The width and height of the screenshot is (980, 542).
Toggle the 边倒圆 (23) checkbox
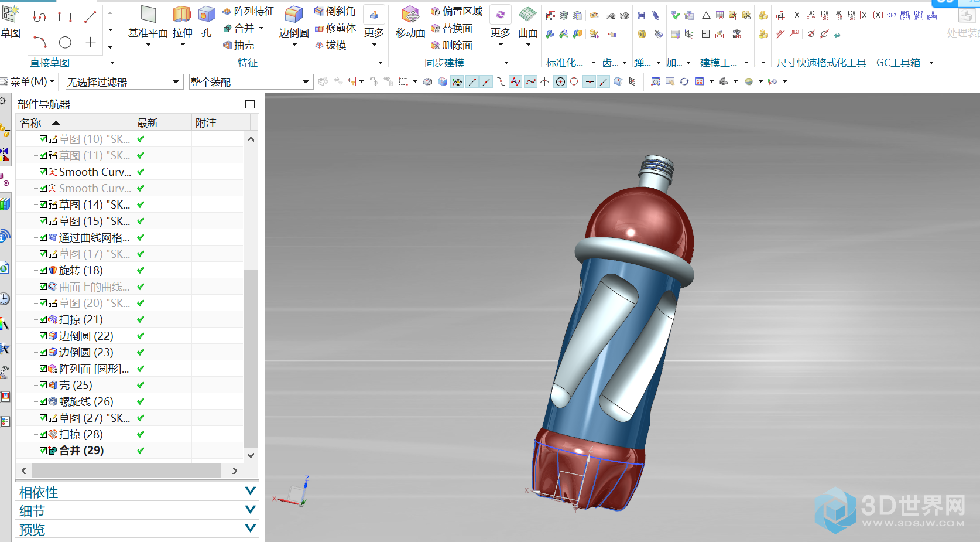coord(43,352)
